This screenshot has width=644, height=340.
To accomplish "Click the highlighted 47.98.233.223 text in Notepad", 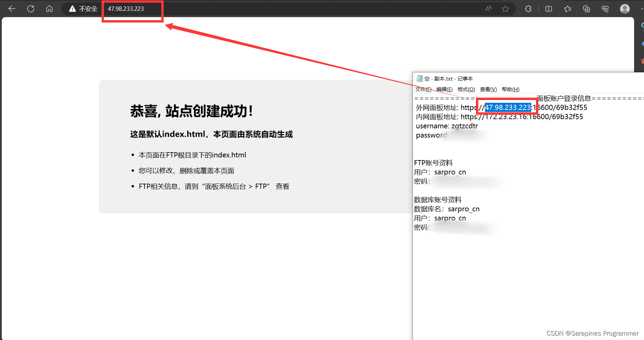I will 508,108.
